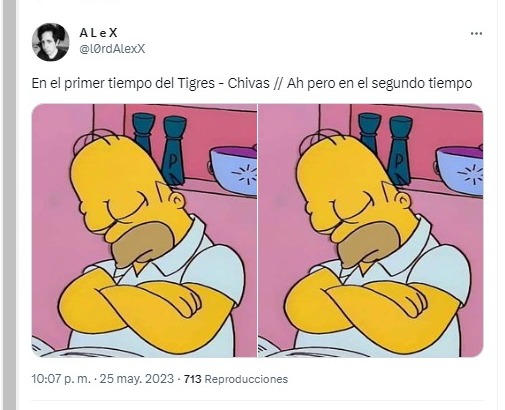Open the A L e X display name
Viewport: 505px width, 410px height.
pyautogui.click(x=98, y=33)
